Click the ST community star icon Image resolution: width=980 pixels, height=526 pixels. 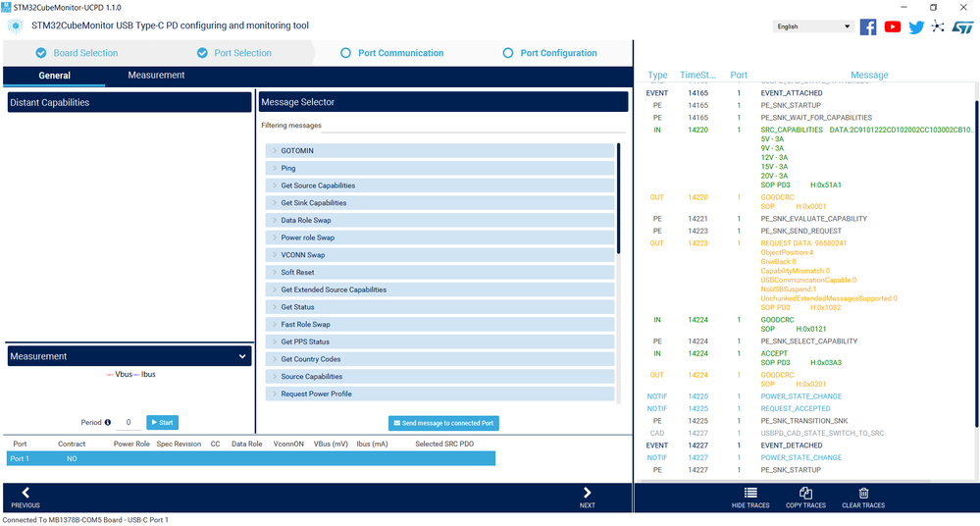[x=938, y=26]
